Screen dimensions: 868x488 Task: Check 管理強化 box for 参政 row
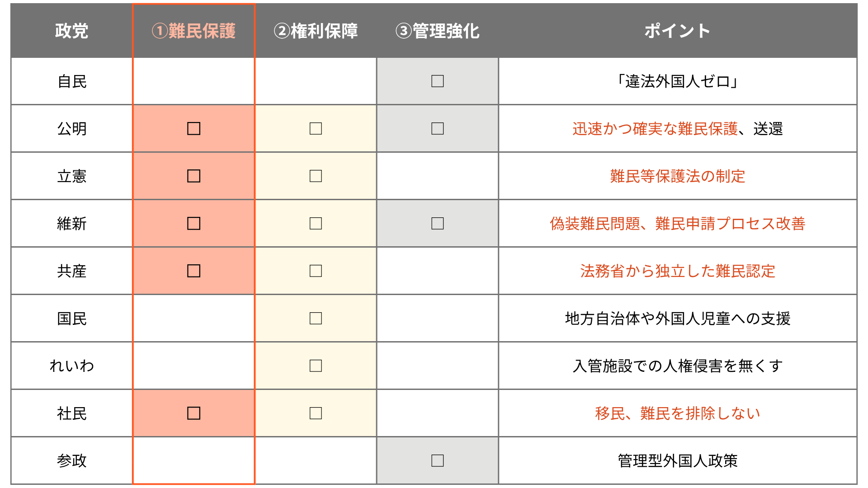(438, 461)
